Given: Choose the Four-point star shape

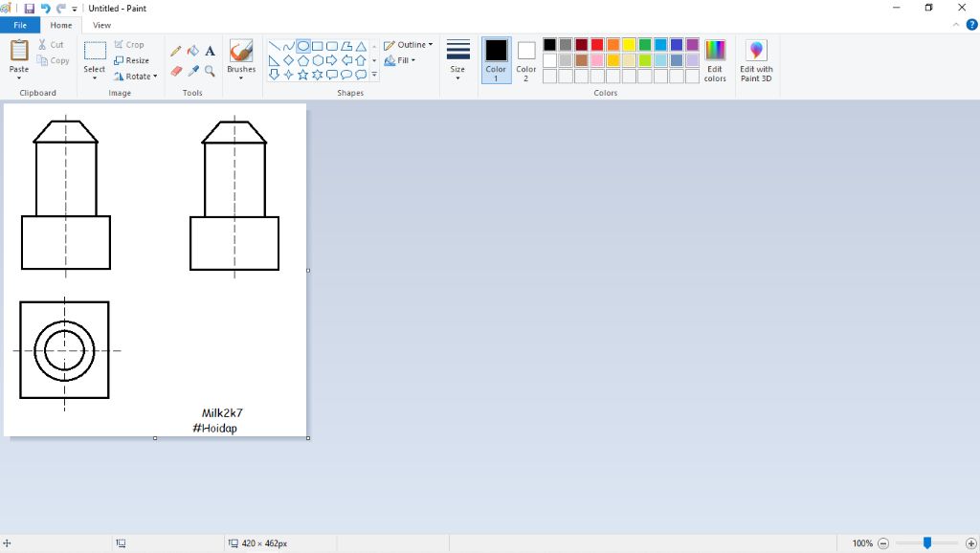Looking at the screenshot, I should tap(288, 75).
